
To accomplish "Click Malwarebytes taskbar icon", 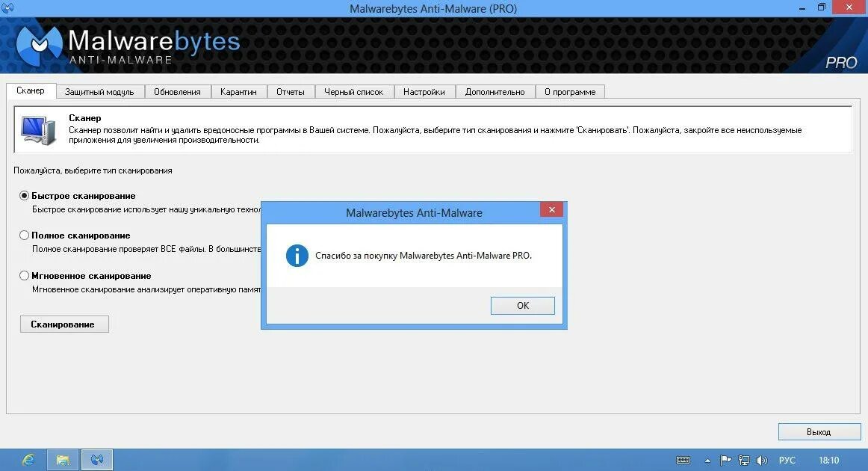I will click(x=97, y=460).
